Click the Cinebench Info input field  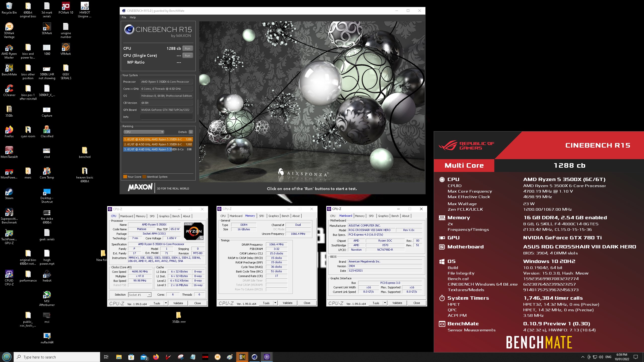167,117
